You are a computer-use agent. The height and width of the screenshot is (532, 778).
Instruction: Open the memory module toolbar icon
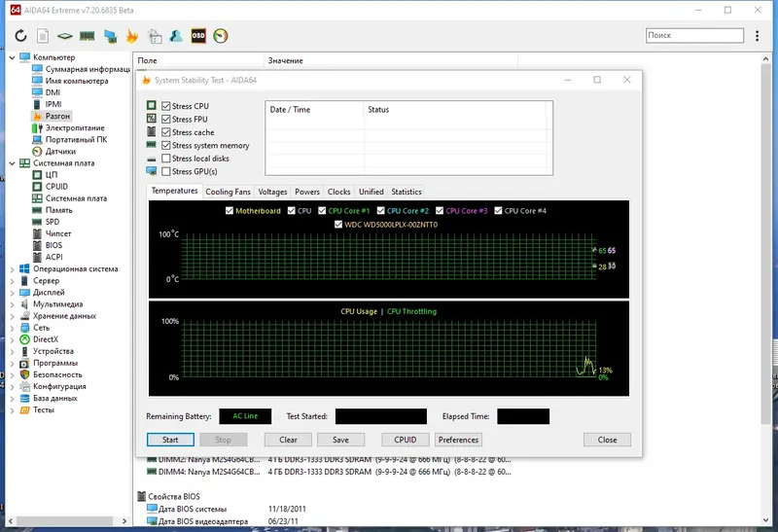(x=87, y=36)
